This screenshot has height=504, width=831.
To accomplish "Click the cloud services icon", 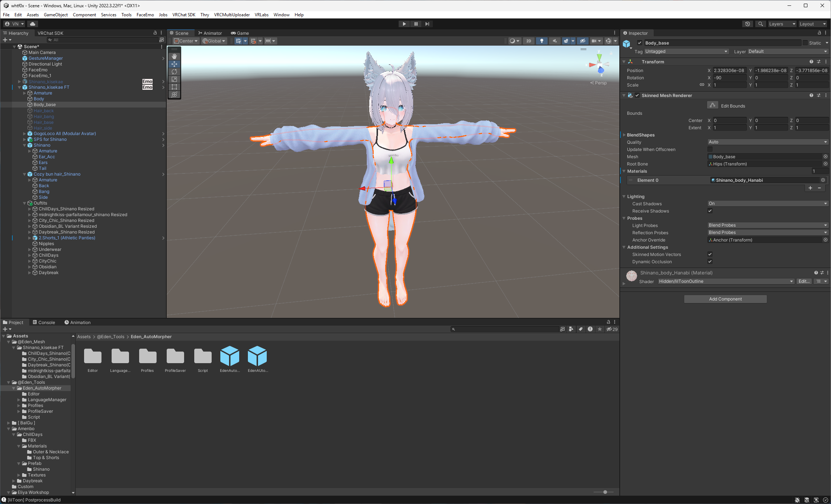I will 33,24.
